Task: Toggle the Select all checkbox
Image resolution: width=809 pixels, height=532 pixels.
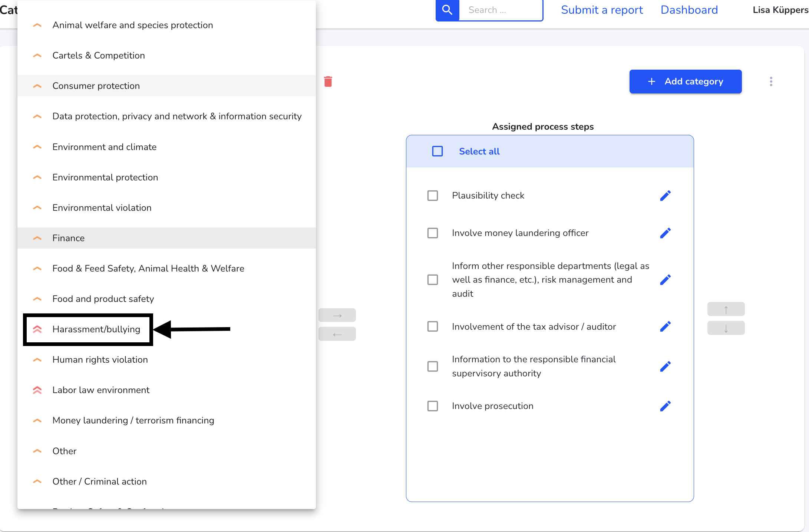Action: click(x=437, y=151)
